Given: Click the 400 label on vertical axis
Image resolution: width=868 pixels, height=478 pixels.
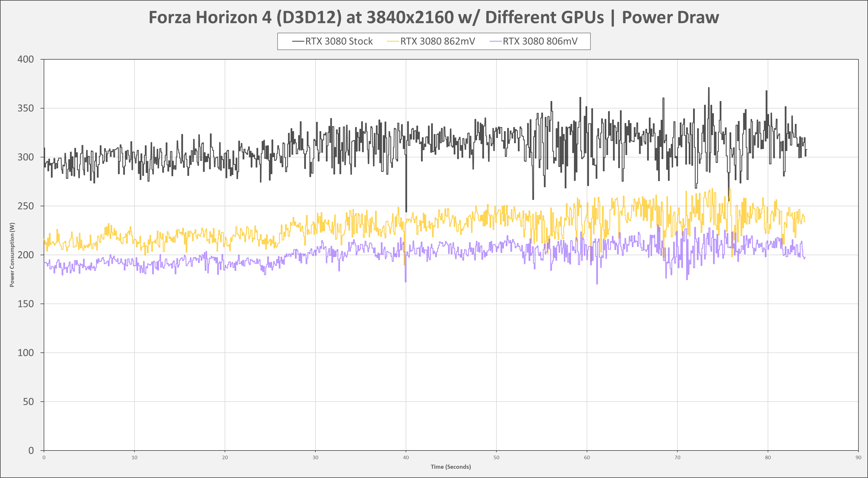Looking at the screenshot, I should click(x=26, y=59).
